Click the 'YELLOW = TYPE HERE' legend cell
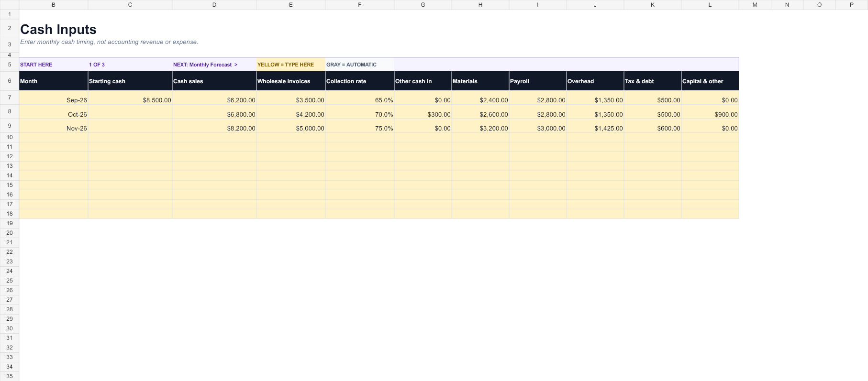 pos(291,65)
